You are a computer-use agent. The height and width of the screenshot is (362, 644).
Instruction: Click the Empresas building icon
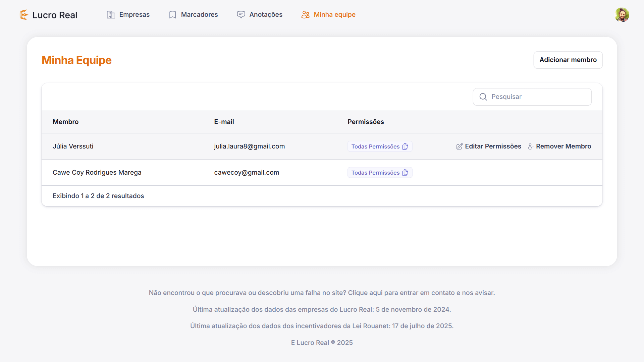pyautogui.click(x=111, y=15)
